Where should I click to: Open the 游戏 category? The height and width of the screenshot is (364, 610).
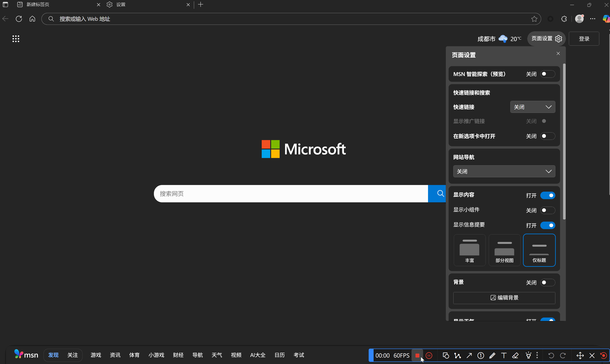pos(96,355)
